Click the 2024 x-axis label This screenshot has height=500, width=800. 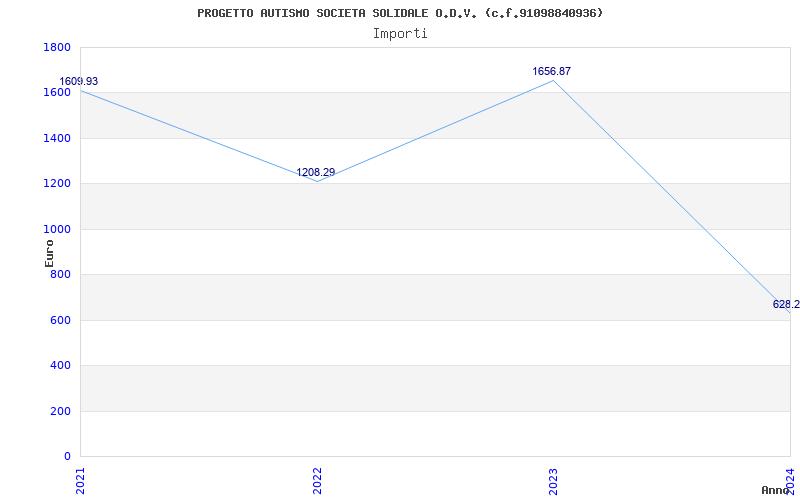(x=790, y=481)
